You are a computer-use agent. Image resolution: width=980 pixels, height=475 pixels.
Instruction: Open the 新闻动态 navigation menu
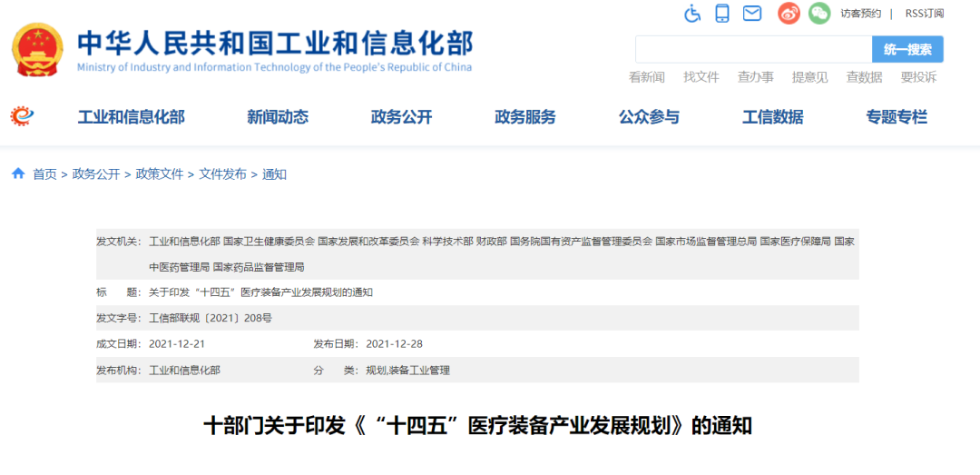[278, 117]
